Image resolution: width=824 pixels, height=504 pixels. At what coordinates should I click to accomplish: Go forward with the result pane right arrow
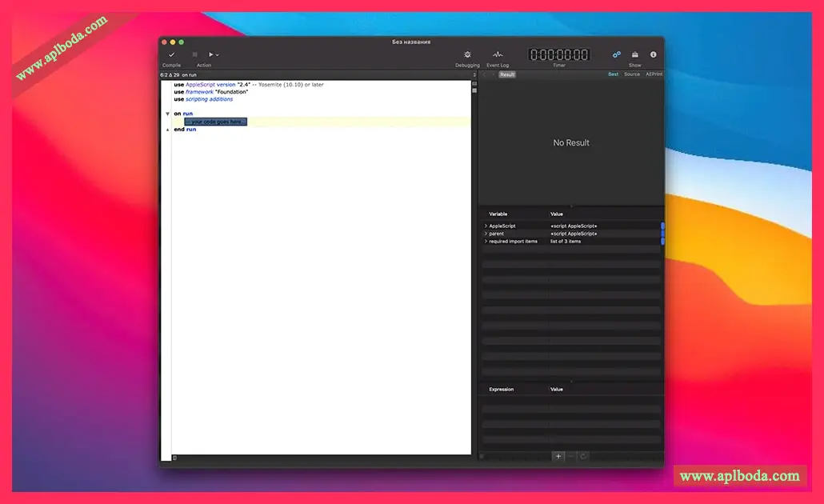point(493,74)
